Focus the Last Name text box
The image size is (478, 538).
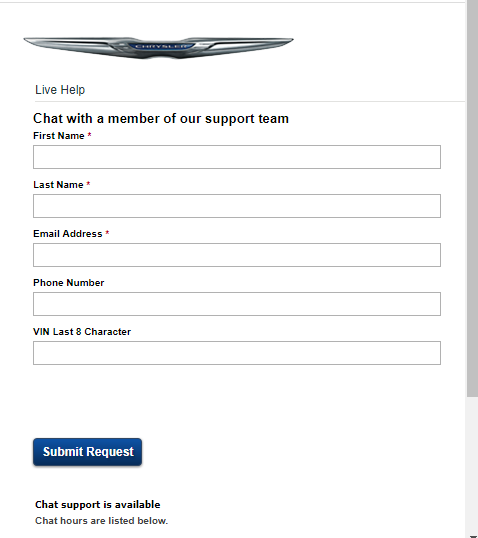[237, 206]
